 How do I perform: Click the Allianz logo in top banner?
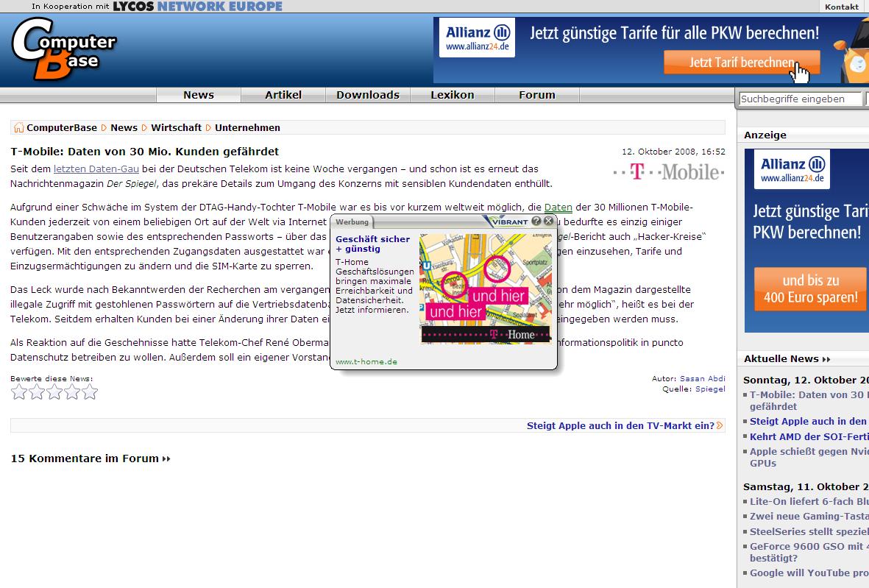click(x=477, y=37)
